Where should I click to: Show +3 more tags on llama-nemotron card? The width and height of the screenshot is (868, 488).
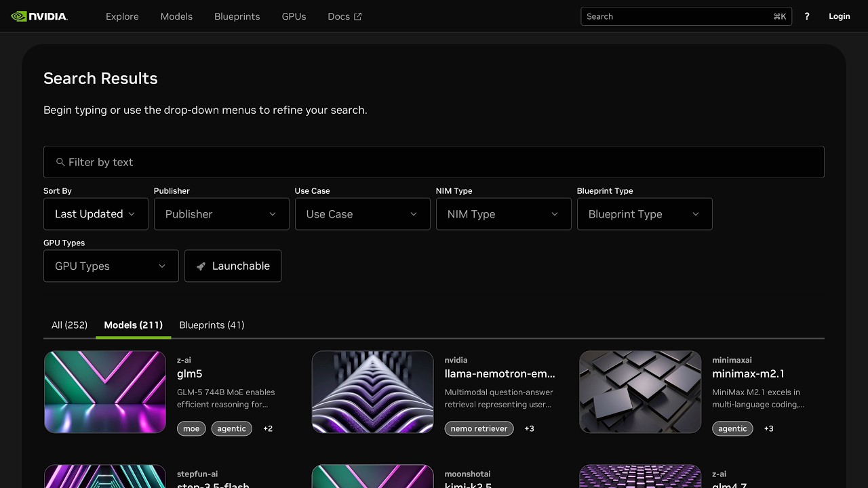529,428
